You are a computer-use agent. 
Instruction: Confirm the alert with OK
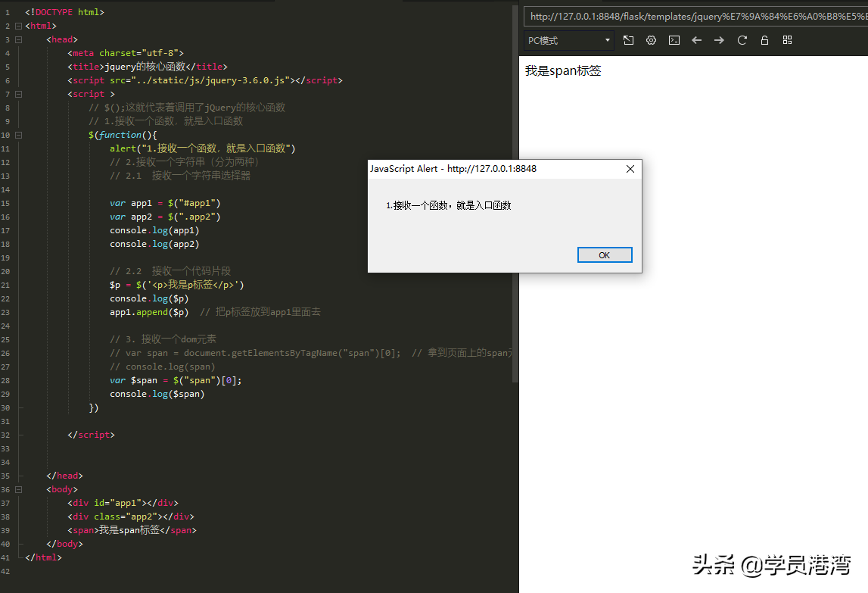click(x=605, y=255)
